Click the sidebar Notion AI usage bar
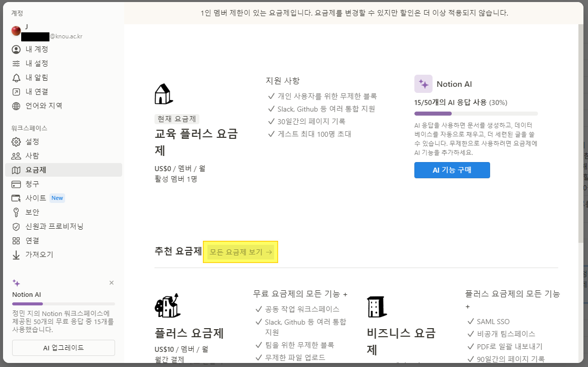 click(64, 303)
